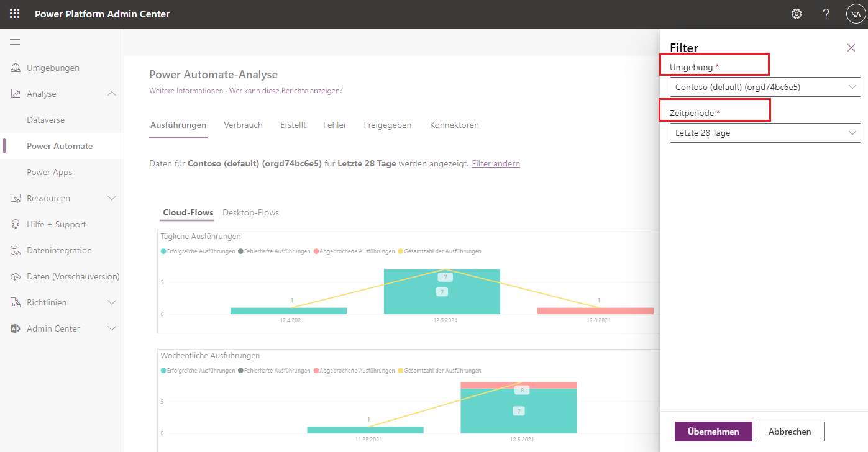Click the Power Platform Admin Center title

click(102, 14)
